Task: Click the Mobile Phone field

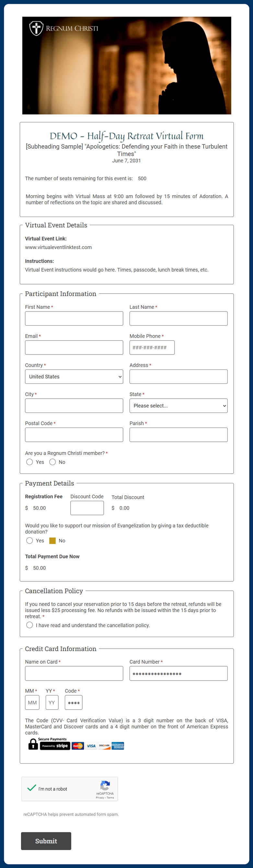Action: point(152,347)
